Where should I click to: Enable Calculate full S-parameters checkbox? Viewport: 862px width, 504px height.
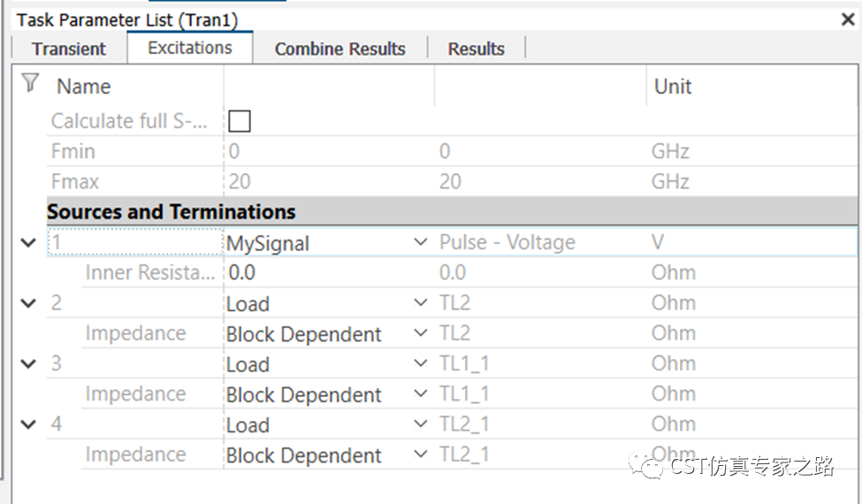[240, 121]
